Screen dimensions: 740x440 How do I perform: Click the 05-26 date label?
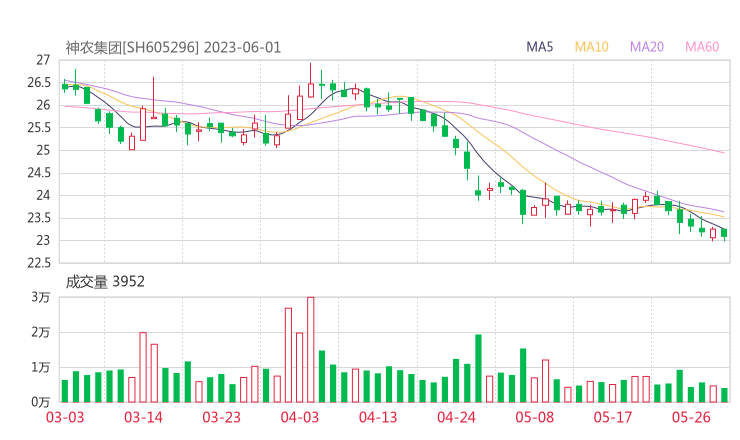pos(691,417)
